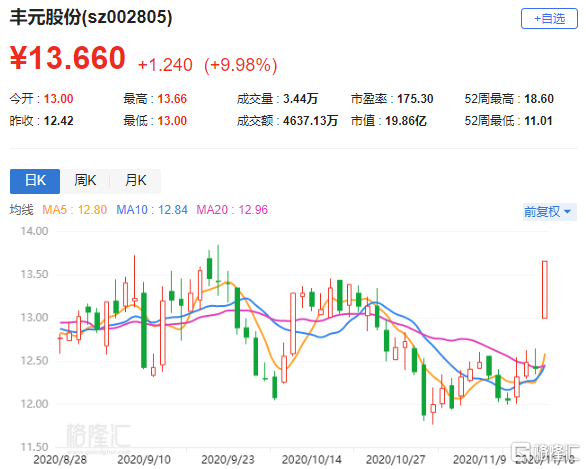
Task: Click the current price ¥13.660
Action: (68, 58)
